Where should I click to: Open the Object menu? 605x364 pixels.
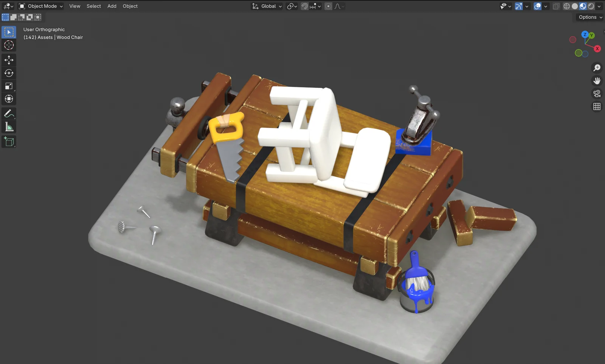tap(130, 6)
